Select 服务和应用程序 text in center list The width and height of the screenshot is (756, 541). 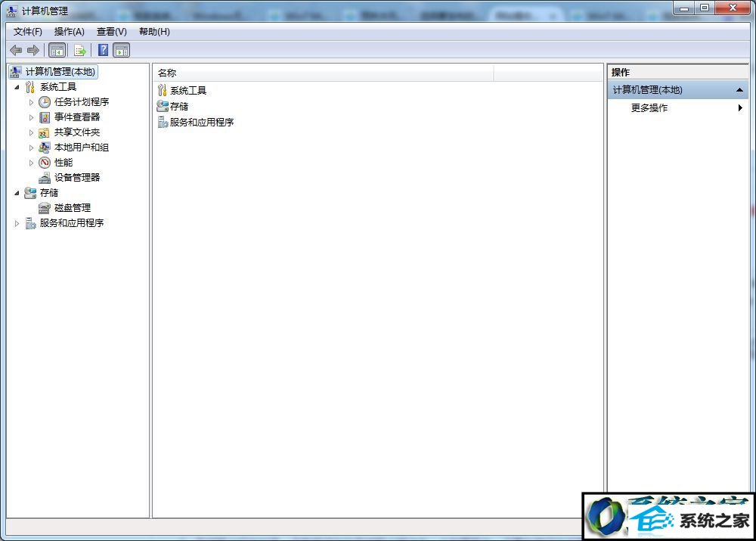(202, 122)
